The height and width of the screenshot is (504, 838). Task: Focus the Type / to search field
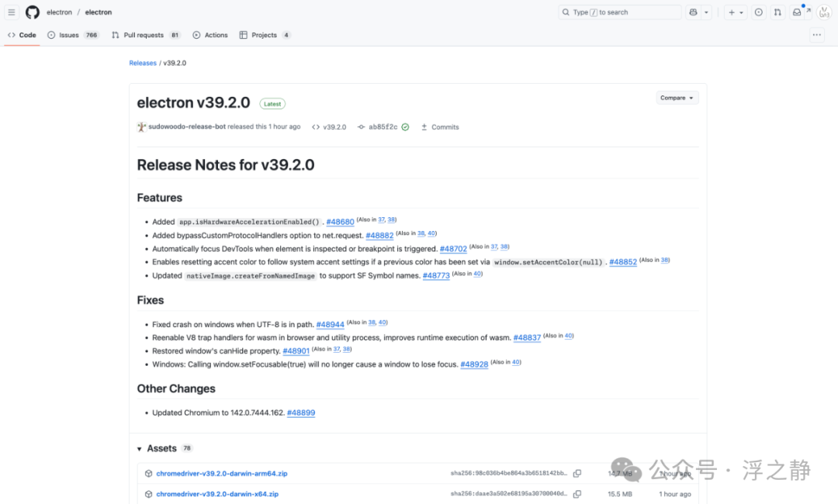coord(620,12)
